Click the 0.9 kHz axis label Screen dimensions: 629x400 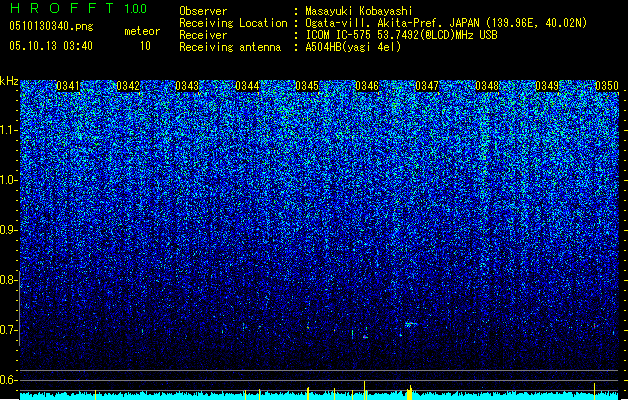pyautogui.click(x=8, y=230)
